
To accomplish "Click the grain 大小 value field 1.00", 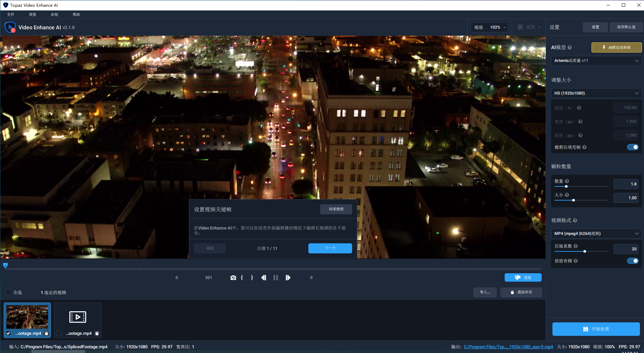I will (626, 198).
